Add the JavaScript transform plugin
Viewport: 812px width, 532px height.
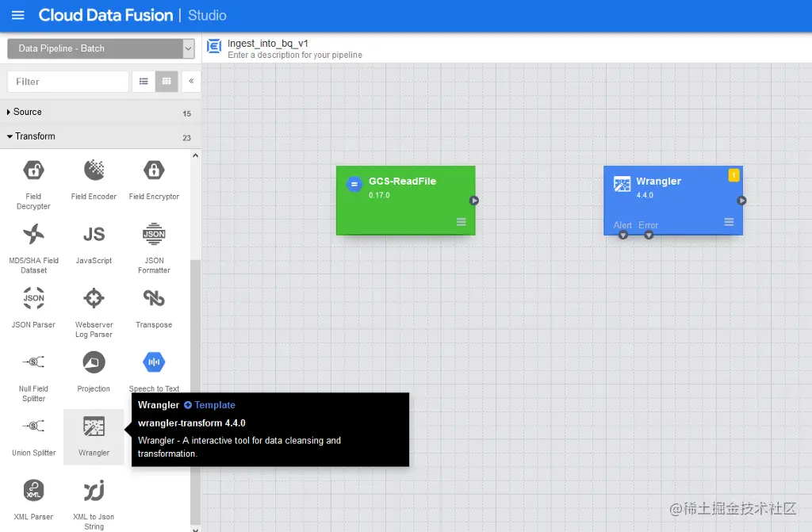[94, 244]
